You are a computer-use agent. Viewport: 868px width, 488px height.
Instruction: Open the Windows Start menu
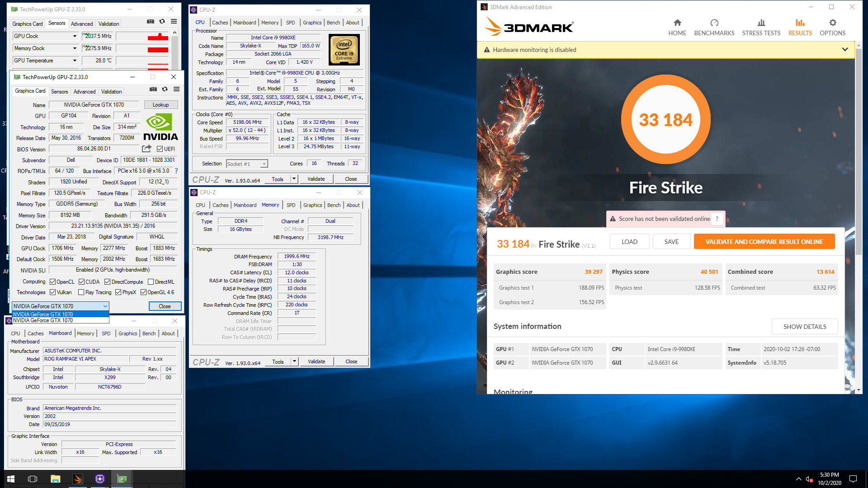click(x=11, y=479)
